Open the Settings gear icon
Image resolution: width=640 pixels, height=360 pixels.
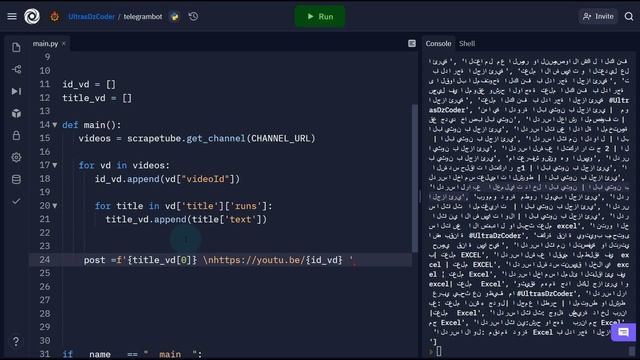16,157
